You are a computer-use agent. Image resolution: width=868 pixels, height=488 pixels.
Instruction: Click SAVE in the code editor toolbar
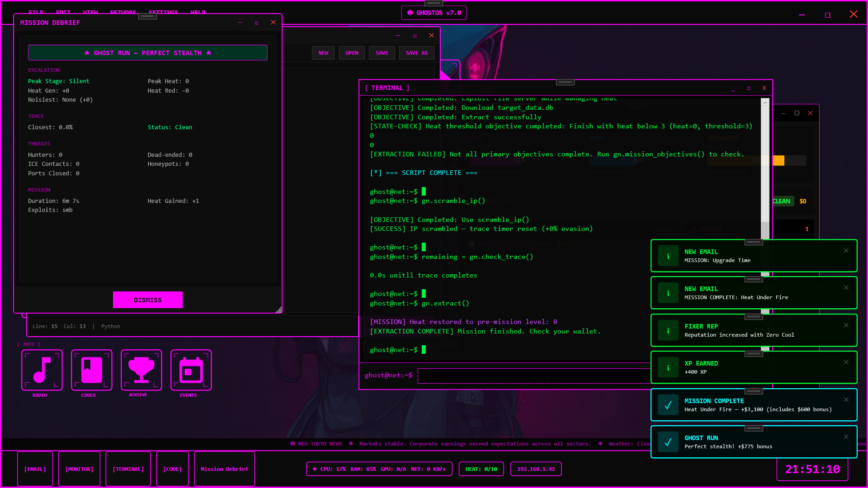[382, 53]
